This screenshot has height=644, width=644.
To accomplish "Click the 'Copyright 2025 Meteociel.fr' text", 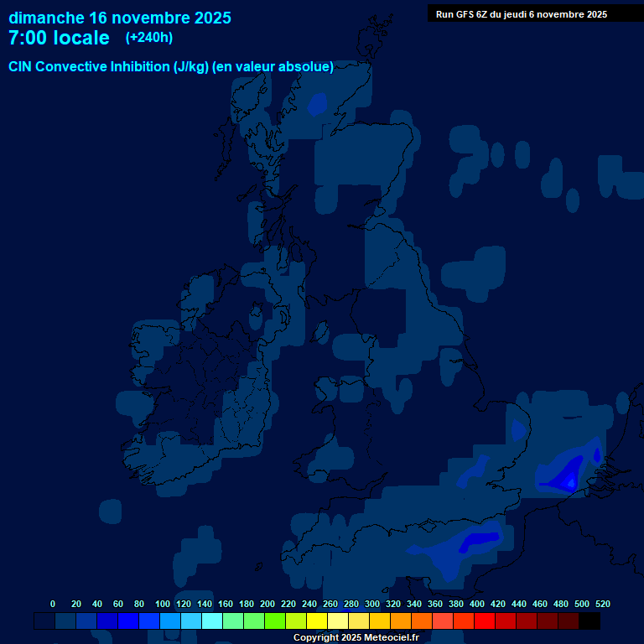I will (x=356, y=637).
